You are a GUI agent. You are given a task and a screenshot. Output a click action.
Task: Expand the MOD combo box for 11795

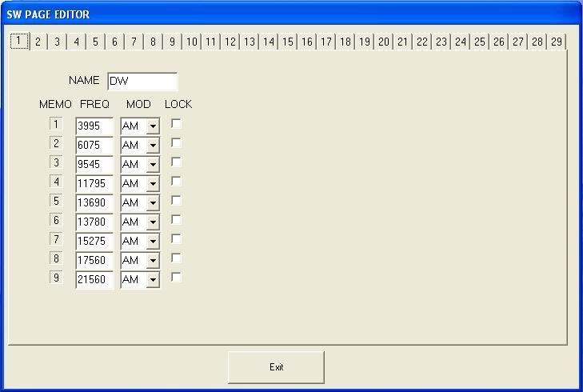pos(153,184)
